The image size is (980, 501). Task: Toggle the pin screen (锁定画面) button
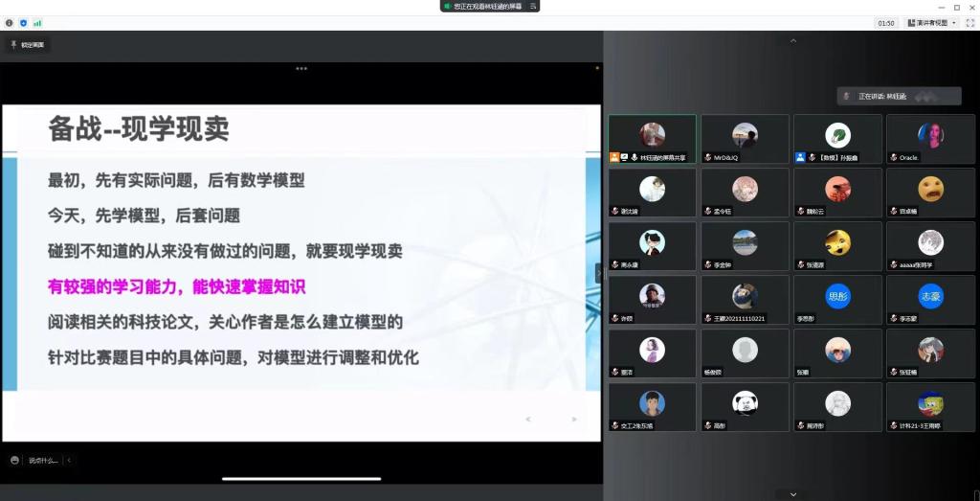(x=27, y=44)
